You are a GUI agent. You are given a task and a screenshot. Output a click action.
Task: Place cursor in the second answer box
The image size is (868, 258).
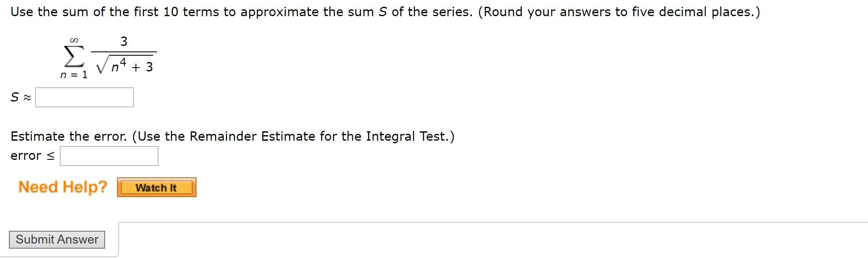coord(108,156)
